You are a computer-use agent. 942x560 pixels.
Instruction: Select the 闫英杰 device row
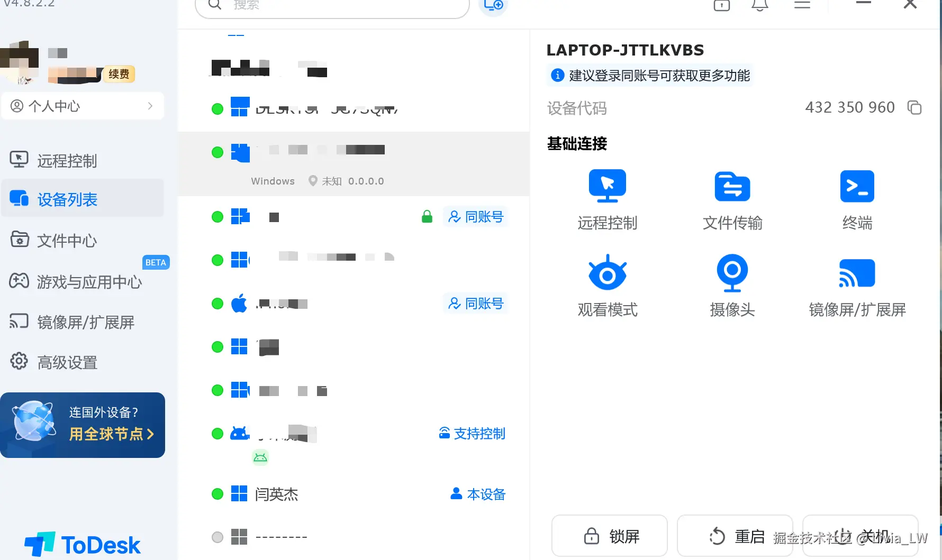pyautogui.click(x=354, y=494)
